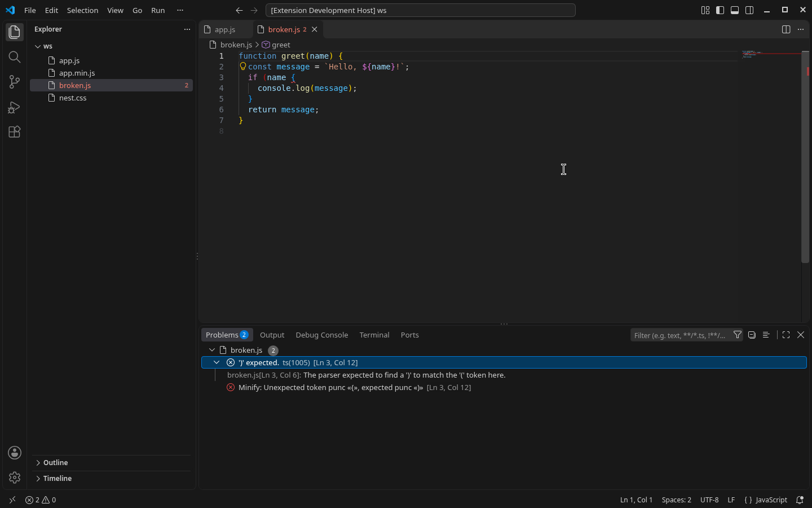View problems as table icon
The width and height of the screenshot is (812, 508).
click(x=766, y=335)
